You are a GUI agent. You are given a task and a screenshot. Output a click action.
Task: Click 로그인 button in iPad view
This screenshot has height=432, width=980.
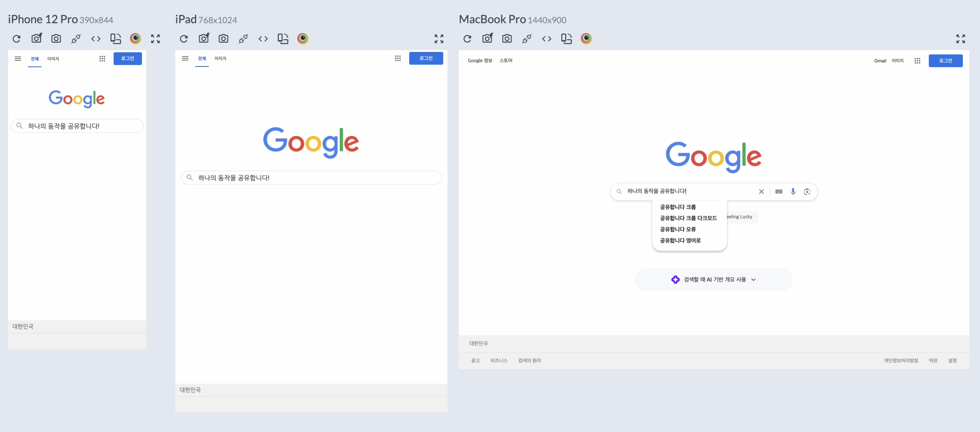click(426, 58)
